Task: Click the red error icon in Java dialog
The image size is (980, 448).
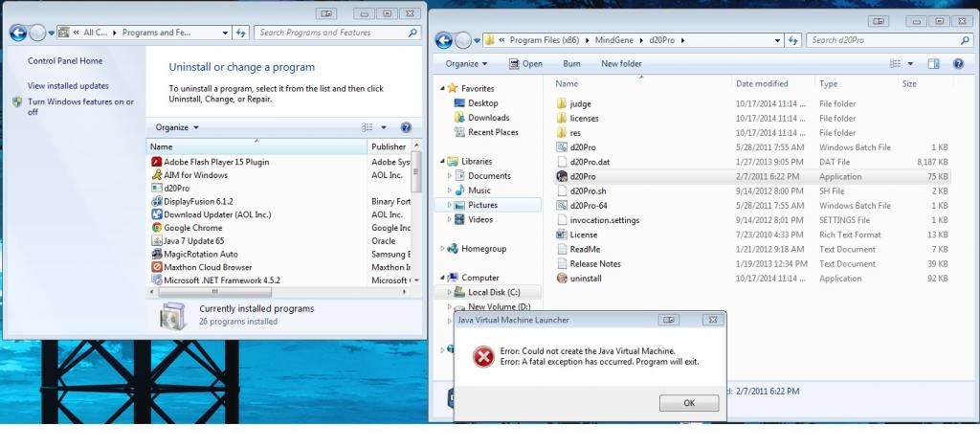Action: pyautogui.click(x=483, y=357)
